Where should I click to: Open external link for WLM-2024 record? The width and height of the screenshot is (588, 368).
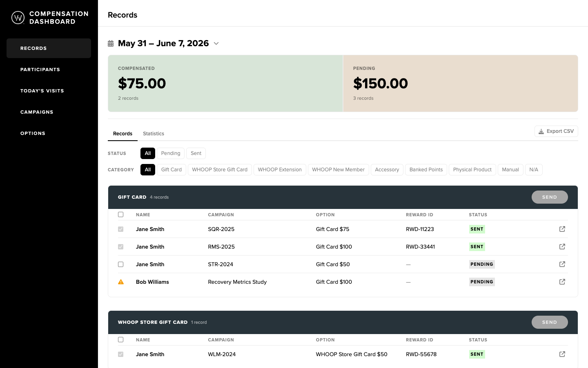562,354
